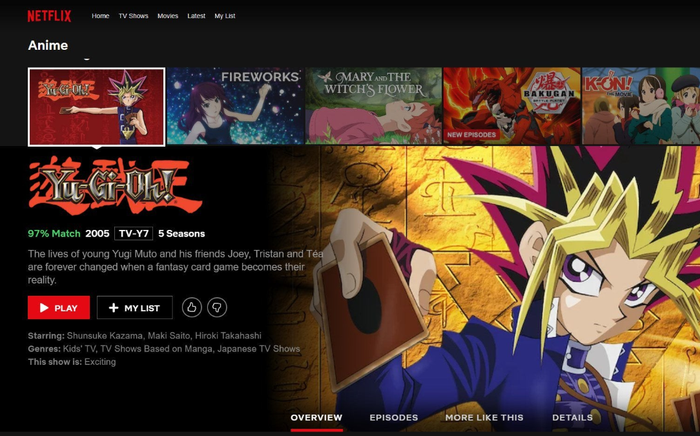The image size is (700, 436).
Task: Click the New Episodes badge on Bakugan
Action: pos(471,134)
